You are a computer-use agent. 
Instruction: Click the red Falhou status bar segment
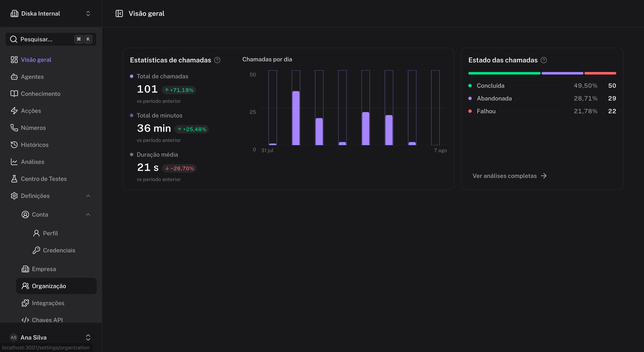coord(600,73)
